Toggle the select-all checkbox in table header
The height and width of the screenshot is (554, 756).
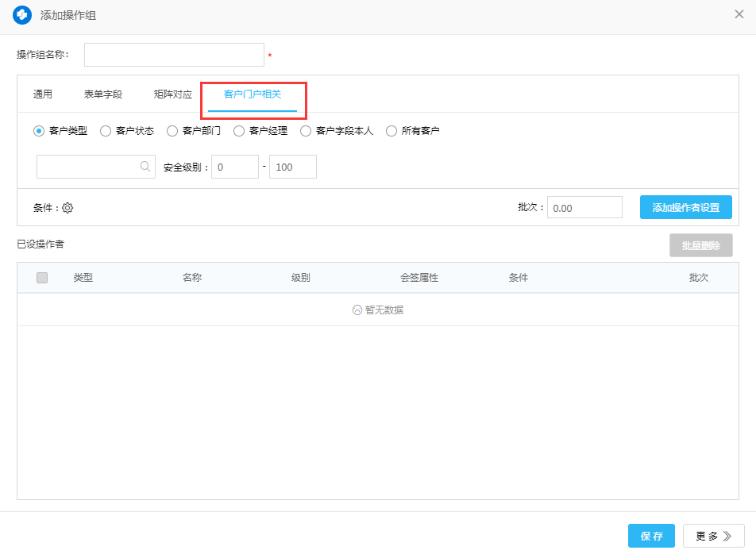tap(42, 278)
